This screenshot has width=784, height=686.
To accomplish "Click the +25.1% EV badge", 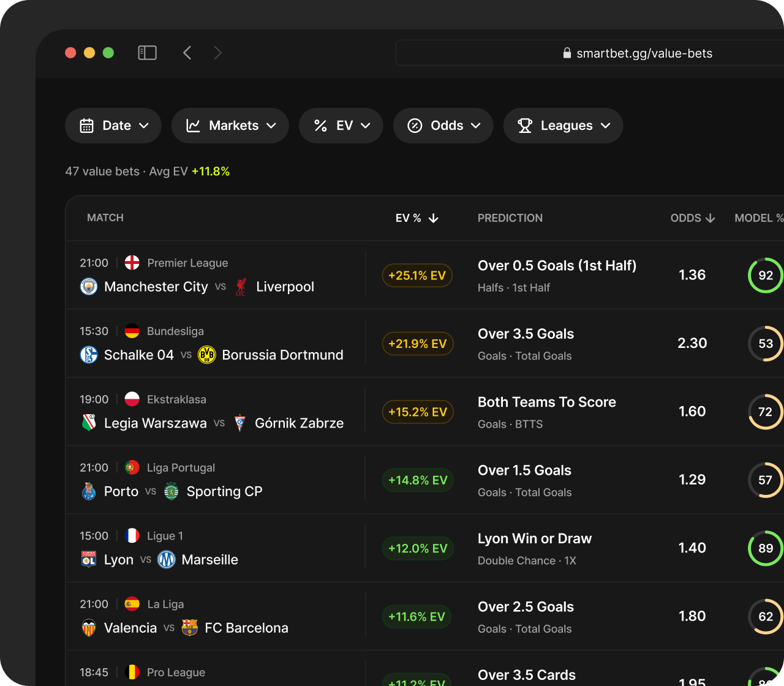I will click(x=417, y=276).
